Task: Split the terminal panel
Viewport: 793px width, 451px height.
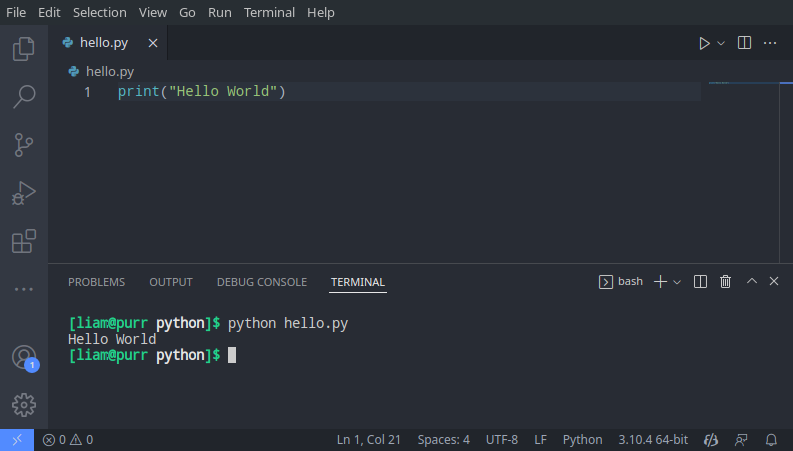Action: 701,282
